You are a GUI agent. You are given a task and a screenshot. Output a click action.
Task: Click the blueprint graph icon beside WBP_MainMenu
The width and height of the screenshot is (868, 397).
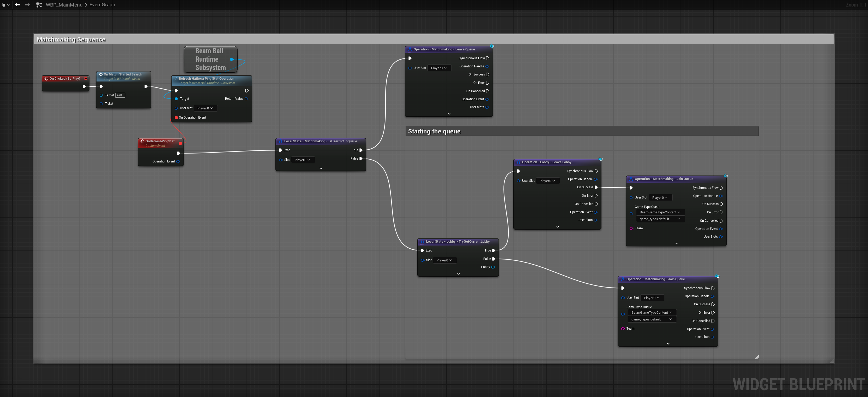click(x=39, y=5)
